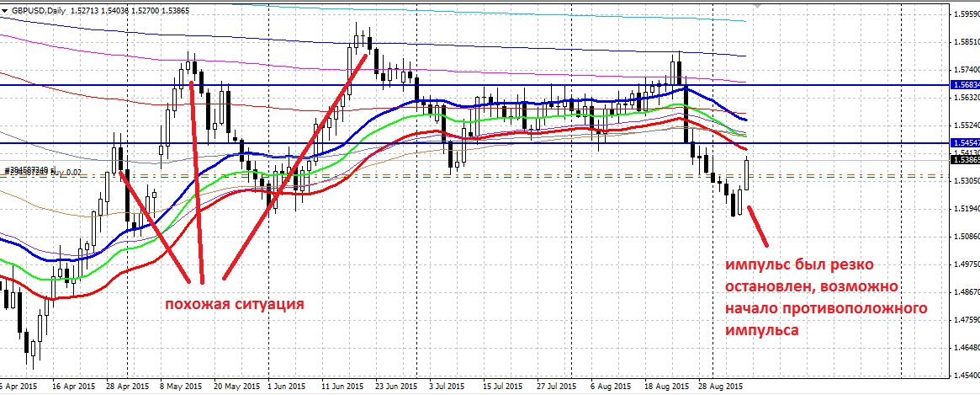Click the 1.4540 price axis value
This screenshot has height=395, width=980.
pyautogui.click(x=967, y=376)
